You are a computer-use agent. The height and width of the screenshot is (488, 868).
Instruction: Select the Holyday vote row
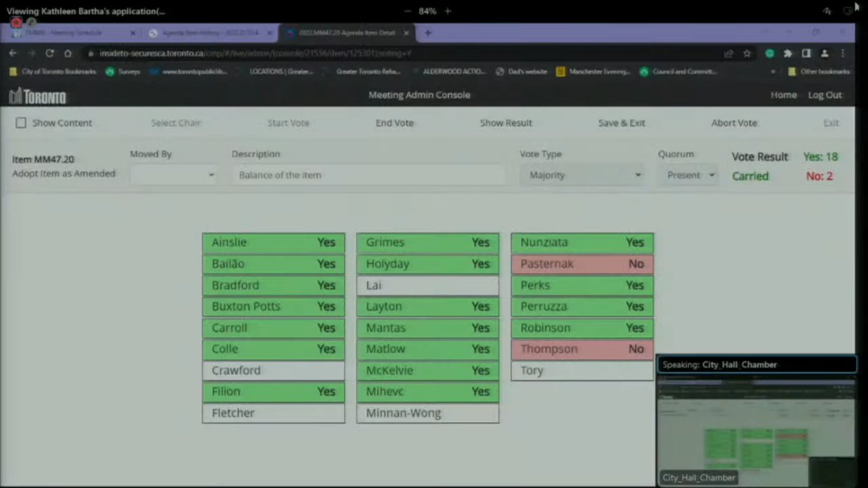[427, 264]
